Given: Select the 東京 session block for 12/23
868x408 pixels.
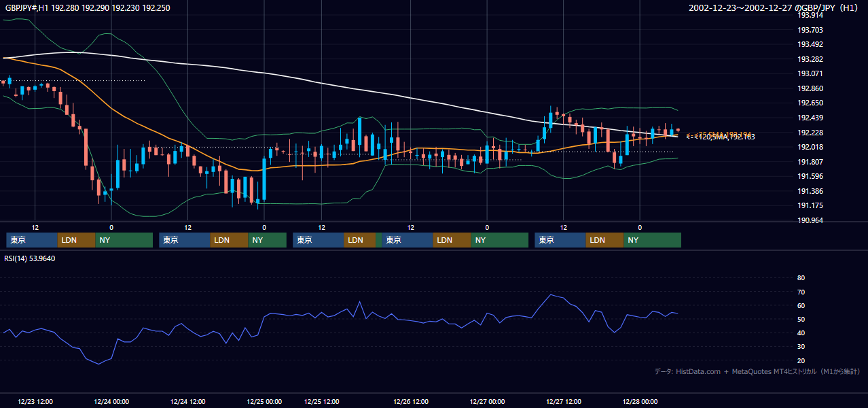Looking at the screenshot, I should (32, 240).
